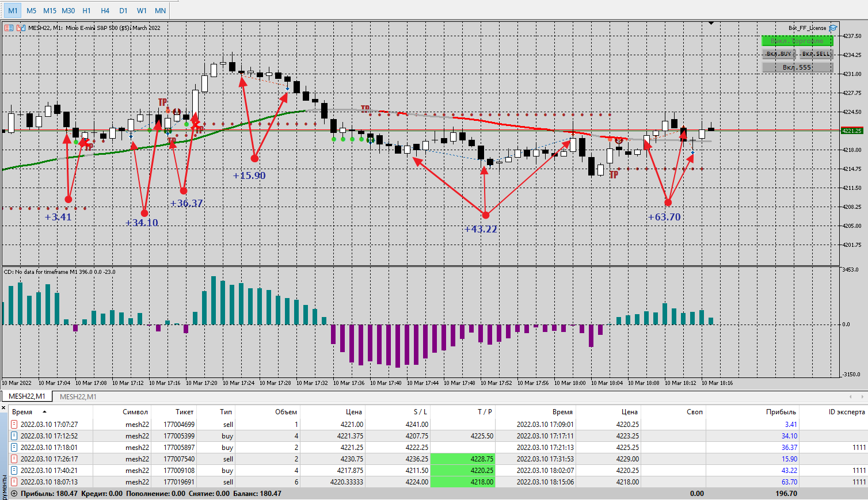Click the Bot_FF_License expert advisor hat icon
Image resolution: width=868 pixels, height=500 pixels.
833,28
